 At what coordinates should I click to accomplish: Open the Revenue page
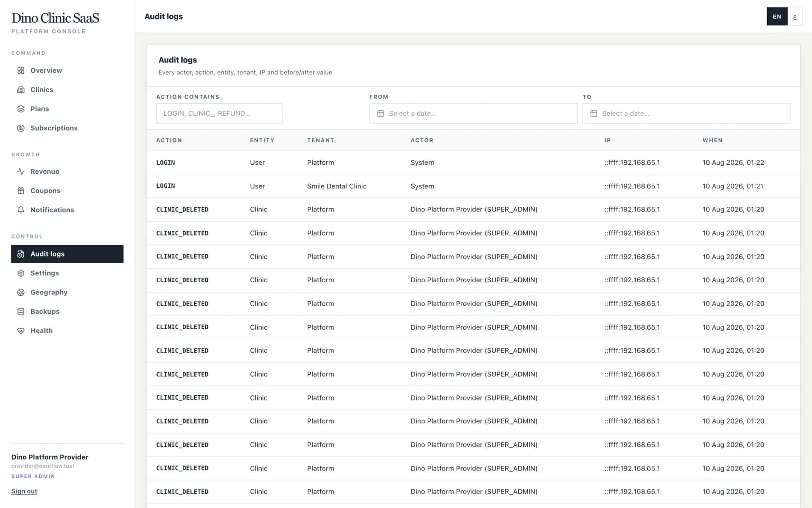[x=67, y=172]
